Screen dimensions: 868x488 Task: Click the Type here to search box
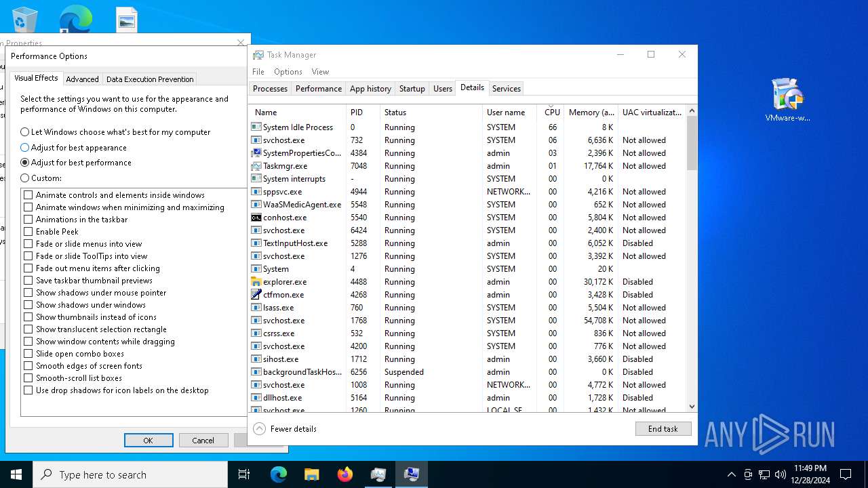130,474
